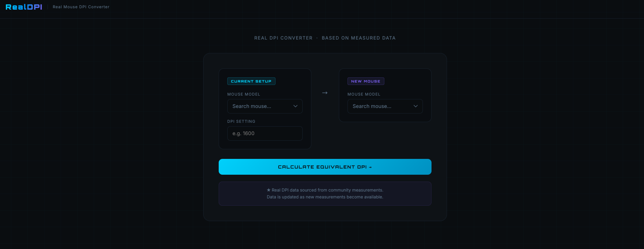The height and width of the screenshot is (249, 644).
Task: Open the New Mouse search dropdown
Action: click(x=385, y=106)
